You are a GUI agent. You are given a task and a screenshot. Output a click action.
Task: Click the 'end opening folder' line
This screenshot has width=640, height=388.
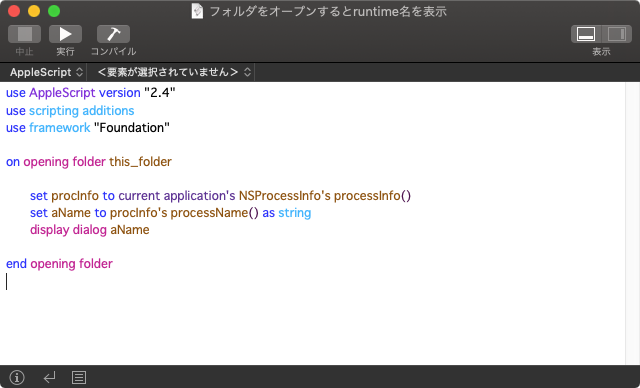59,264
